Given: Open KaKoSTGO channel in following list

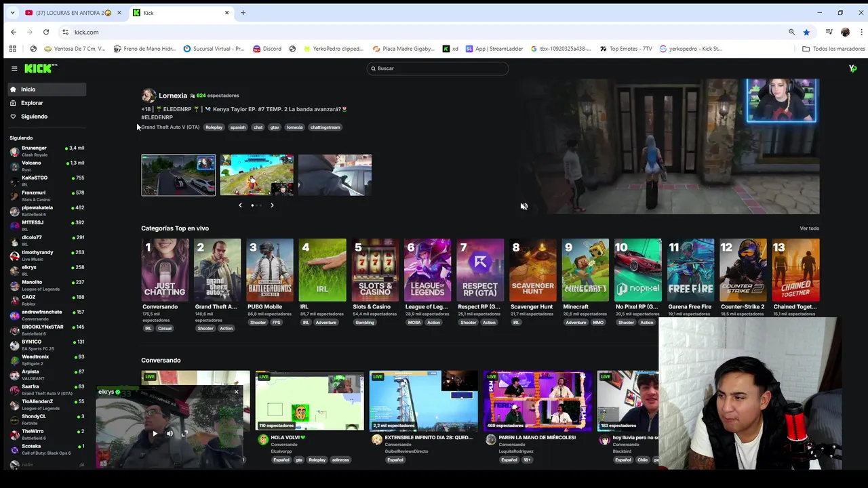Looking at the screenshot, I should coord(47,181).
